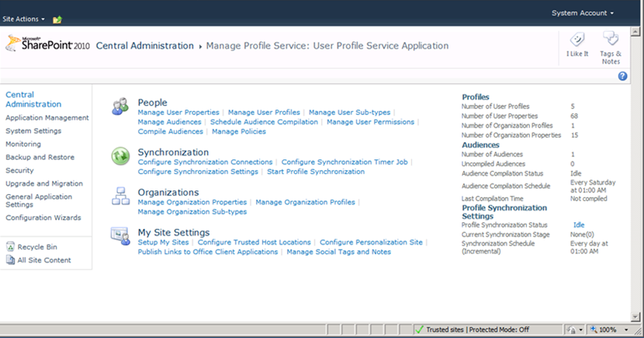Open Manage User Sub-types
Viewport: 644px width, 338px height.
[x=349, y=112]
